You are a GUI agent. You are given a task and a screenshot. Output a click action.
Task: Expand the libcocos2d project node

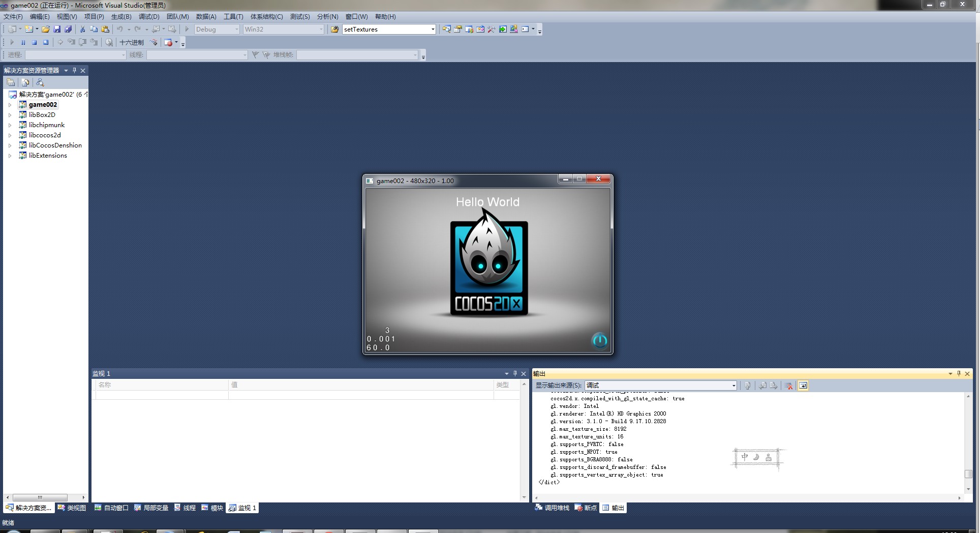[x=10, y=135]
